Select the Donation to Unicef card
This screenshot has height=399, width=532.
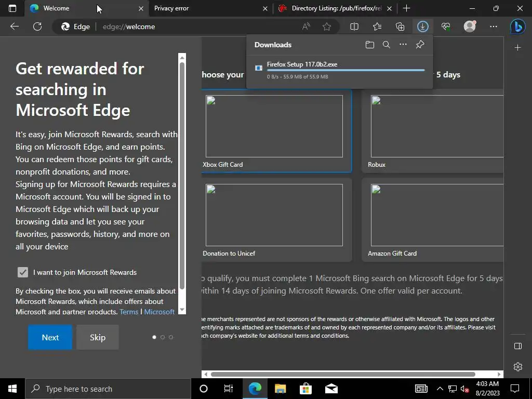(x=276, y=220)
